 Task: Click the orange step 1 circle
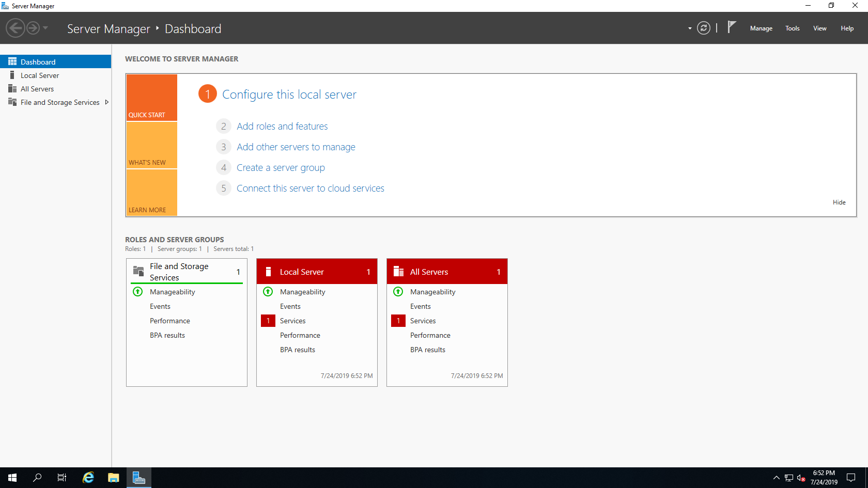(x=208, y=93)
